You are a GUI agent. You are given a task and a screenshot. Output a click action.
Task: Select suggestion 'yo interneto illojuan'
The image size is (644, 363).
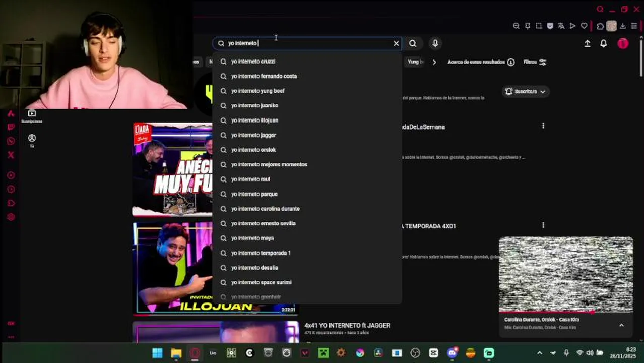tap(307, 120)
